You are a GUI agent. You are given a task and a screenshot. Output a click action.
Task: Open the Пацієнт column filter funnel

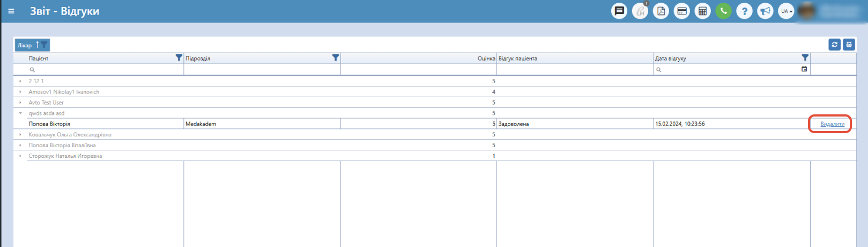[179, 57]
